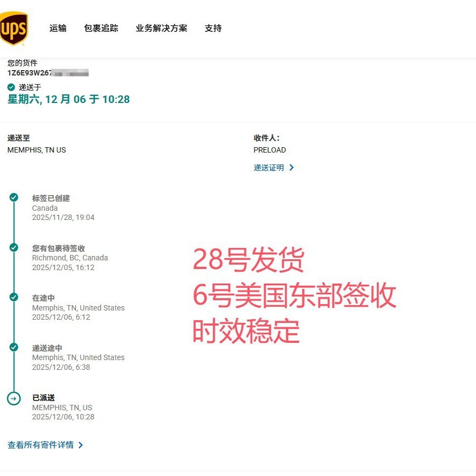This screenshot has height=476, width=476.
Task: Click the green delivered checkmark beside 递送于
Action: pyautogui.click(x=11, y=87)
